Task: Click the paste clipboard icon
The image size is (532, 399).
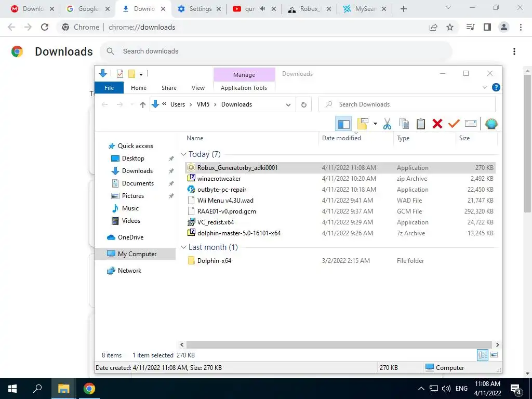Action: [x=421, y=124]
